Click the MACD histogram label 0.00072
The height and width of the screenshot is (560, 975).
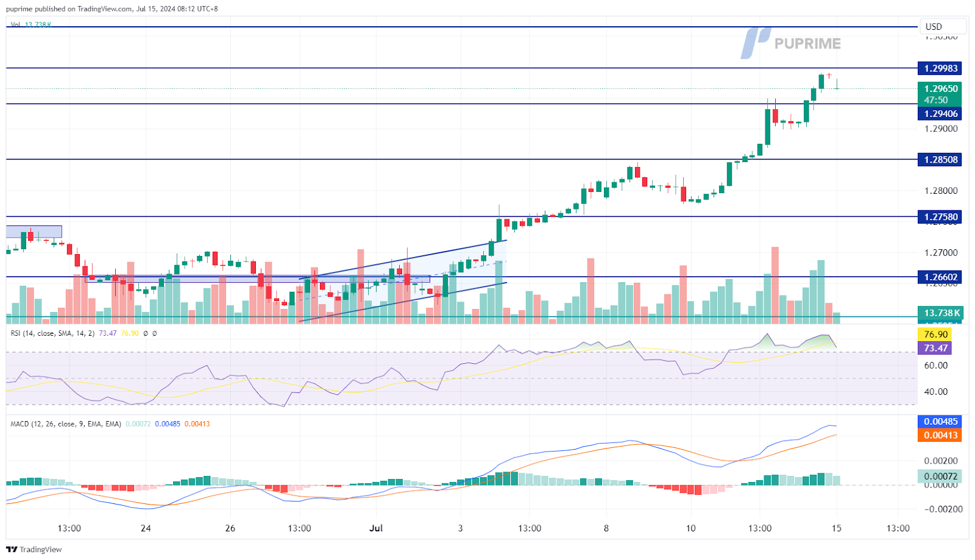[x=940, y=477]
